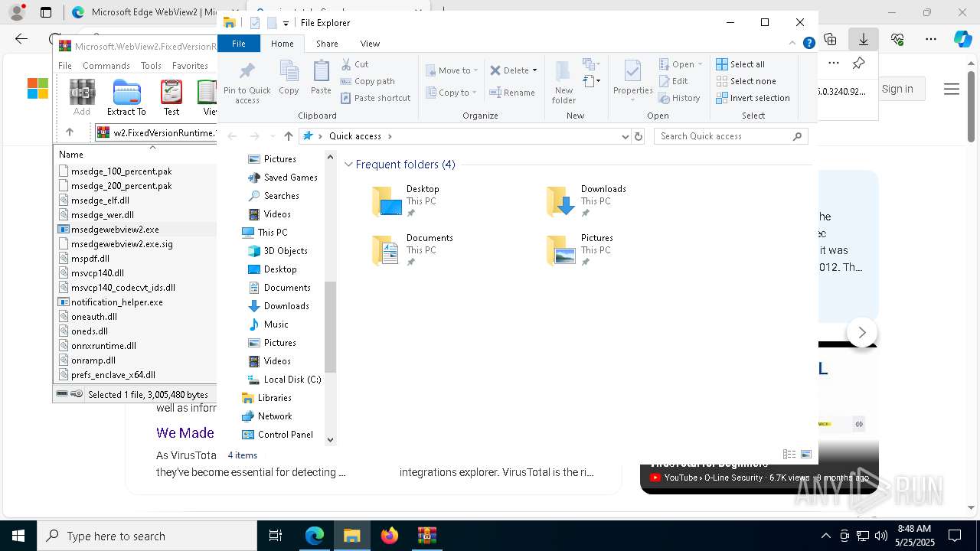Open WinRAR Favorites menu

click(190, 66)
